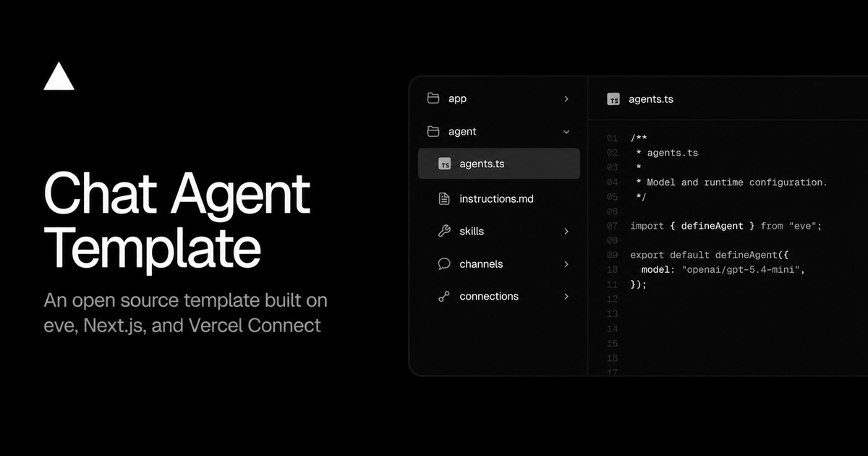Select the agents.ts editor tab title

pos(651,99)
